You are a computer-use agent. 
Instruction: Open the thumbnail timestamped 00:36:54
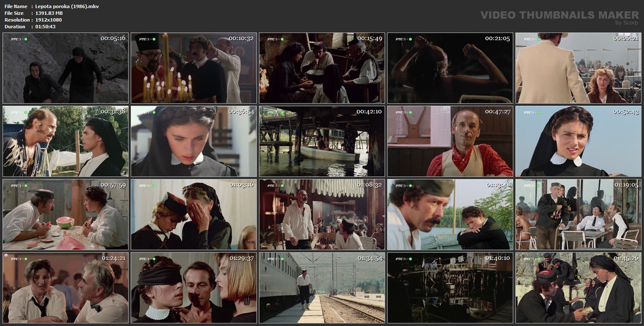[x=194, y=141]
